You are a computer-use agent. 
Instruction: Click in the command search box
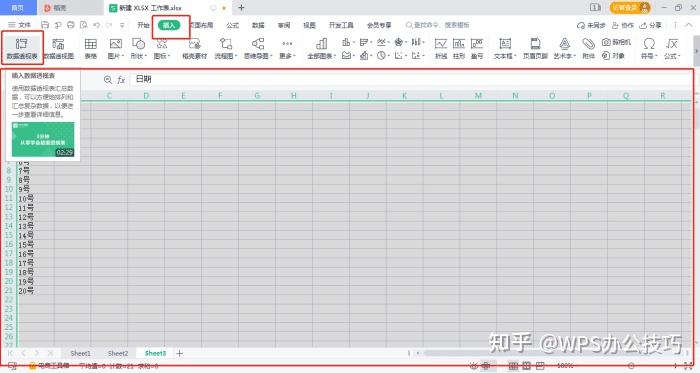[x=438, y=25]
